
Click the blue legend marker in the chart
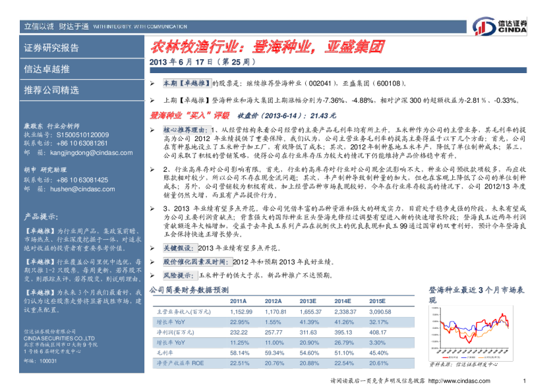click(464, 357)
